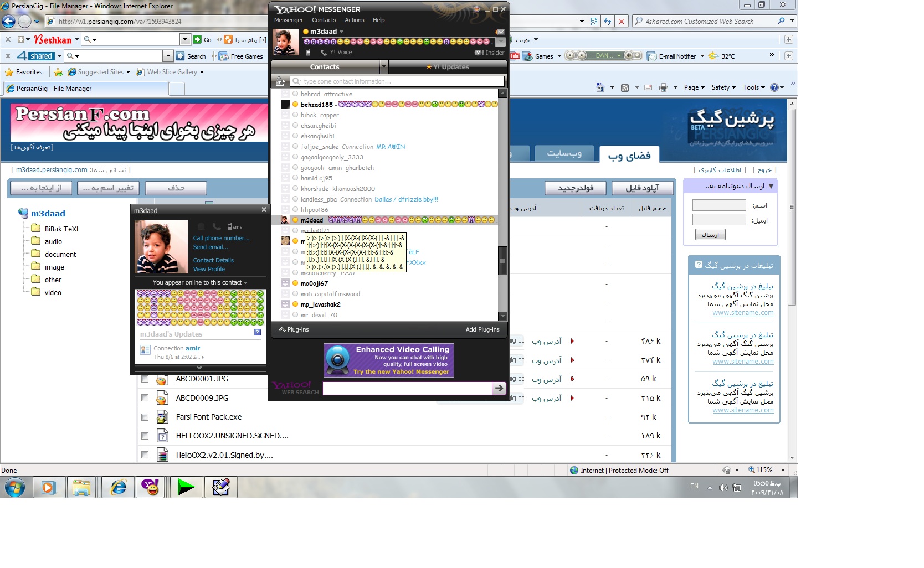The width and height of the screenshot is (924, 568).
Task: Tick the checkbox for ABCD0009.JPG
Action: (x=145, y=398)
